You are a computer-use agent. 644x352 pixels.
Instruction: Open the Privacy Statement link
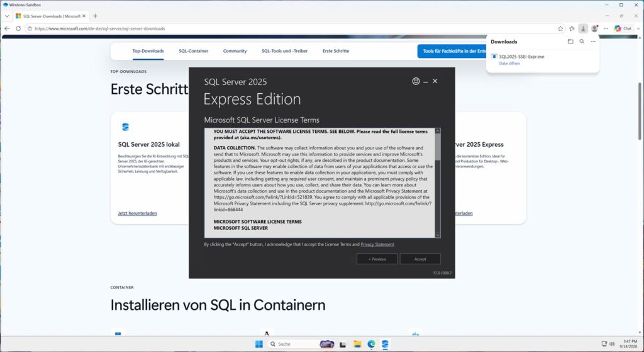click(377, 244)
